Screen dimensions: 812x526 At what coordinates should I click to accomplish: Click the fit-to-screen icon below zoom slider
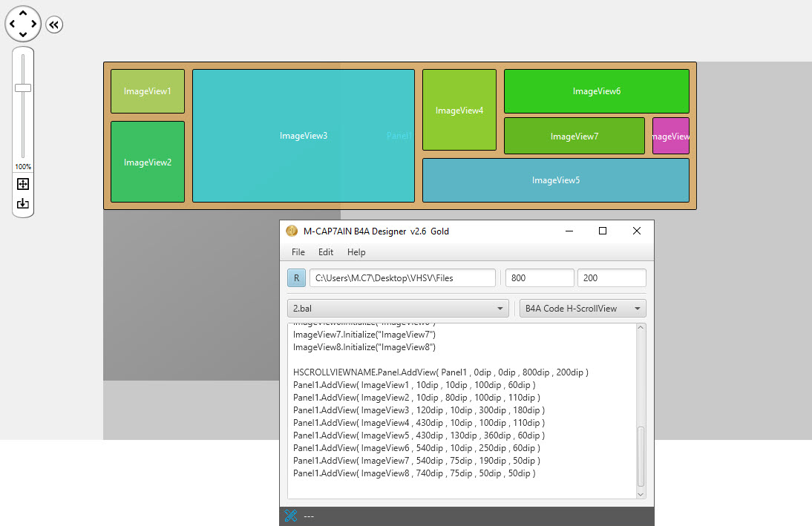tap(23, 184)
